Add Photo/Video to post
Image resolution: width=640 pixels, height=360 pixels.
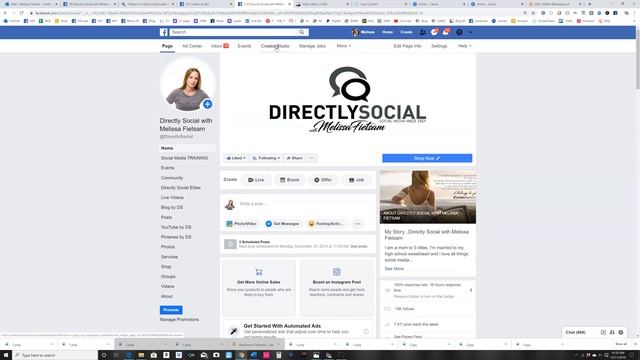coord(241,224)
